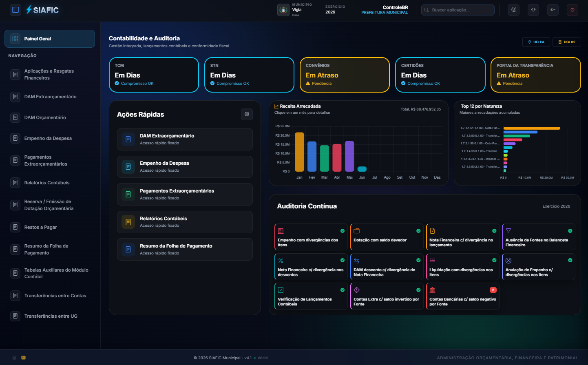Click the red power logout icon
The width and height of the screenshot is (588, 365).
coord(573,10)
